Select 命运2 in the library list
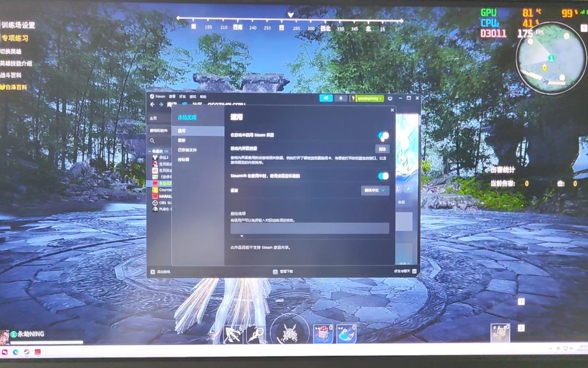 click(161, 157)
